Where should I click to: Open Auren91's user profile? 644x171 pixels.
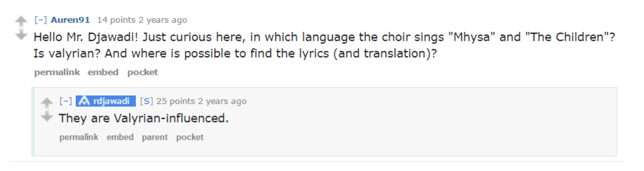[x=70, y=20]
